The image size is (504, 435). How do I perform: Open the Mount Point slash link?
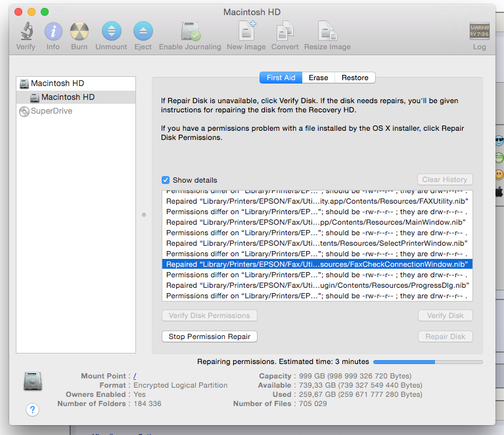135,376
